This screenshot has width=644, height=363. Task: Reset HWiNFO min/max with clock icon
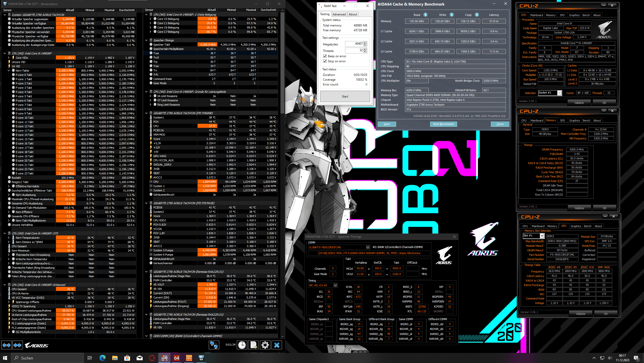242,345
